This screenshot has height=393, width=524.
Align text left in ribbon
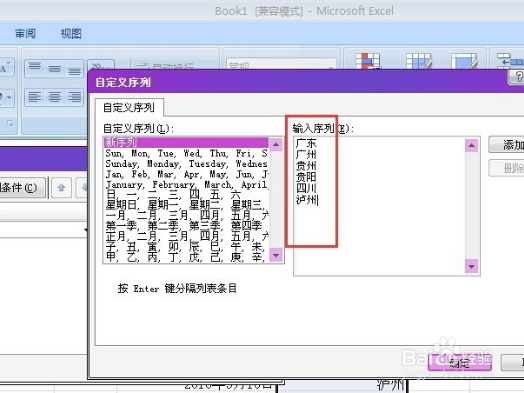35,97
